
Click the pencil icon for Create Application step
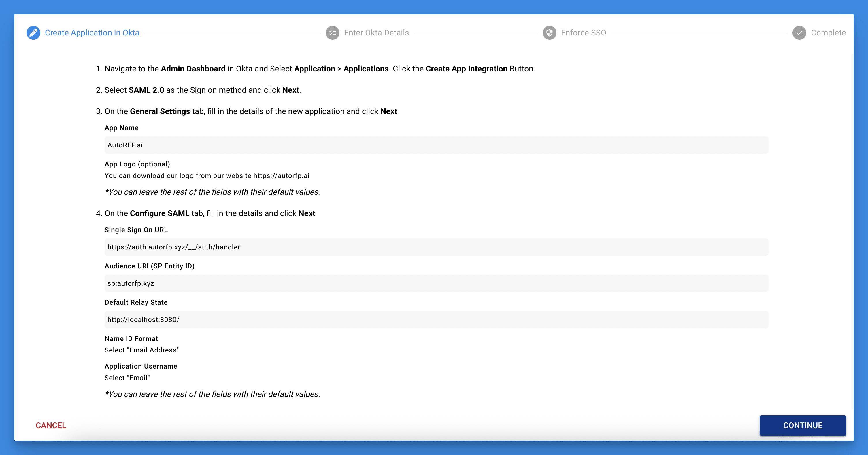point(33,33)
